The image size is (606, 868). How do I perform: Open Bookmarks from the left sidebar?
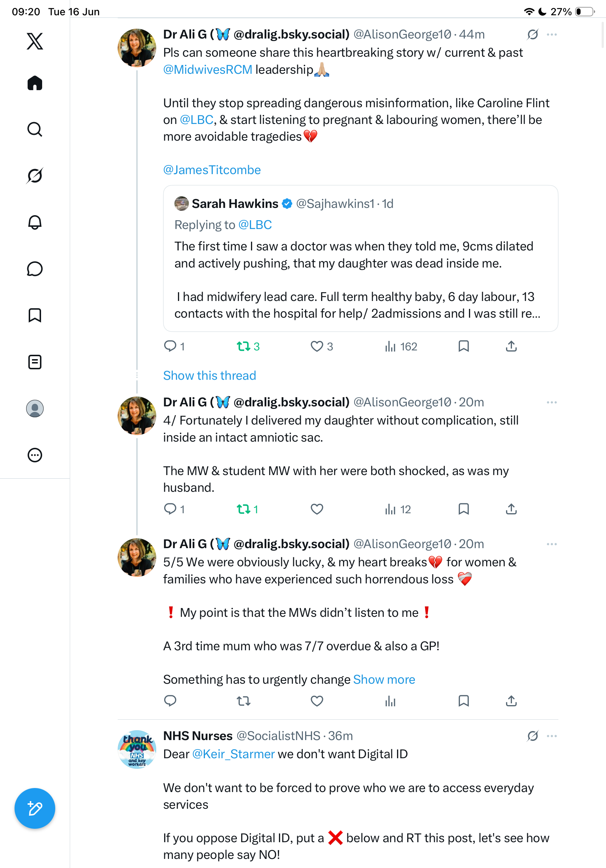tap(35, 315)
